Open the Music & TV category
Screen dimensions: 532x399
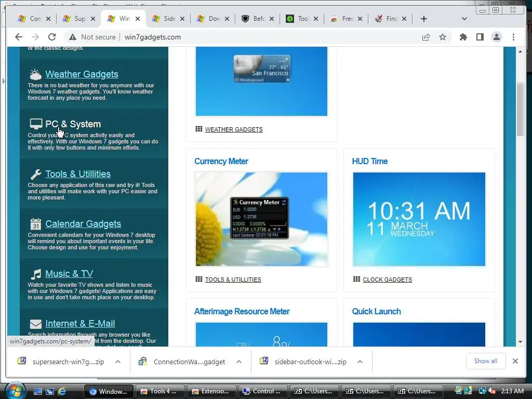click(69, 273)
